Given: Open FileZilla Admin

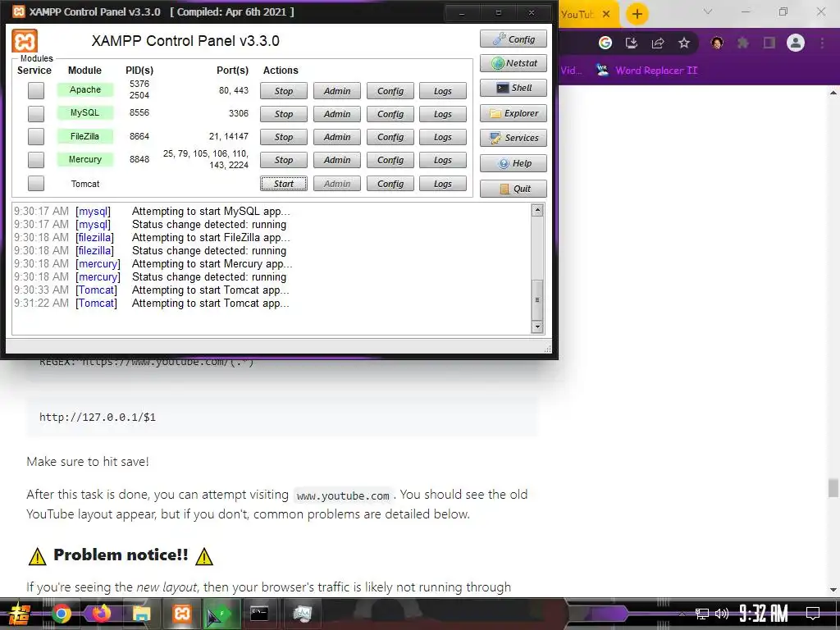Looking at the screenshot, I should [x=337, y=137].
